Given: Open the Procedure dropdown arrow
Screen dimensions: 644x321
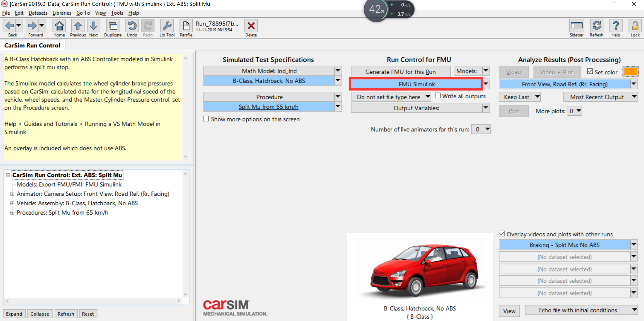Looking at the screenshot, I should [x=338, y=97].
